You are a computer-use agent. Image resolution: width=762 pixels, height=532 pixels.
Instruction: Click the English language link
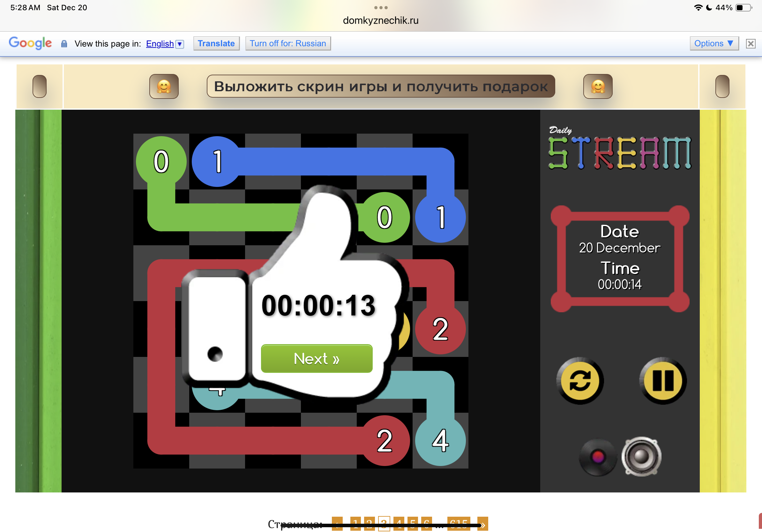point(160,44)
